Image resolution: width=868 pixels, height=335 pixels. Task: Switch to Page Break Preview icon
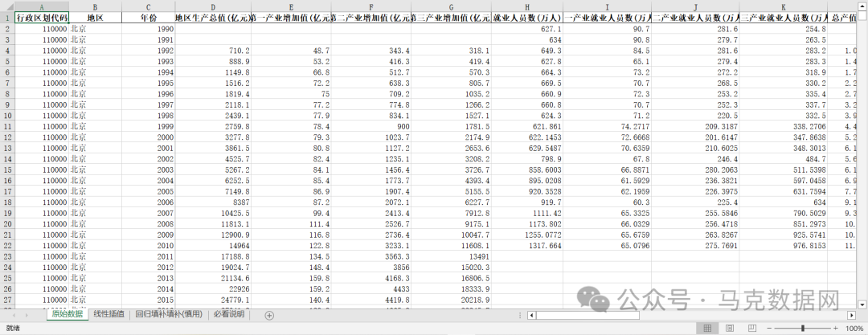(751, 329)
